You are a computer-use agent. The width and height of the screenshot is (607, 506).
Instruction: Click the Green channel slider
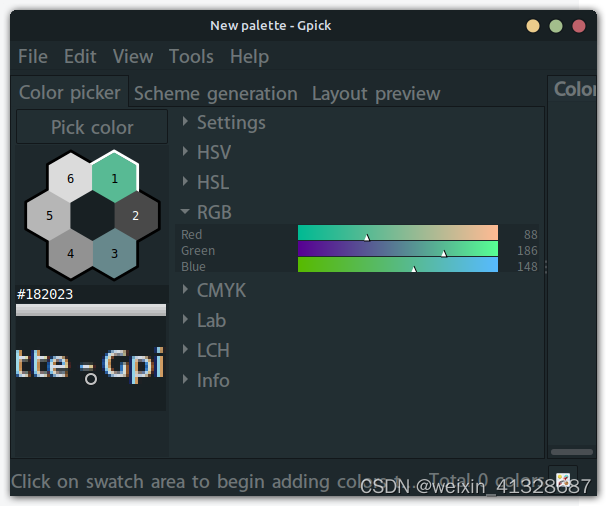point(398,249)
